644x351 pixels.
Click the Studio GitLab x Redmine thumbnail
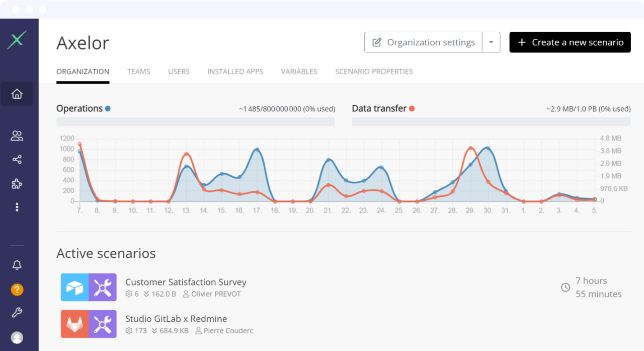click(x=89, y=324)
